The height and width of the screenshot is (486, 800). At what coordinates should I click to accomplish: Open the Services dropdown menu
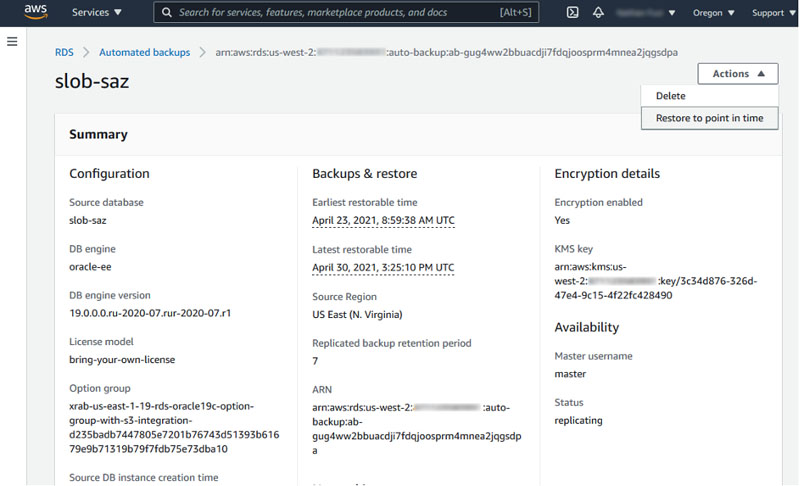96,12
